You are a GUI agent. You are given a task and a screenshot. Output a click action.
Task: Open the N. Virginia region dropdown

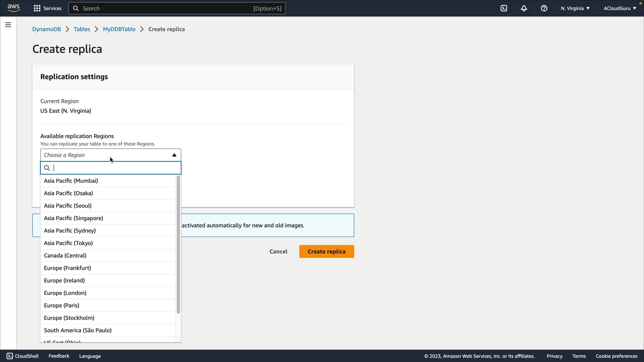[575, 8]
